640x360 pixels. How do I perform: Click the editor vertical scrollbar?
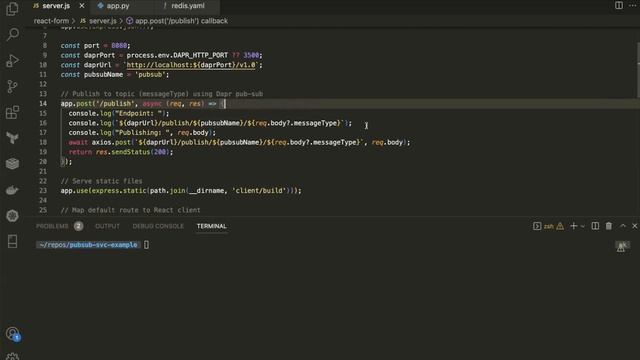(637, 69)
